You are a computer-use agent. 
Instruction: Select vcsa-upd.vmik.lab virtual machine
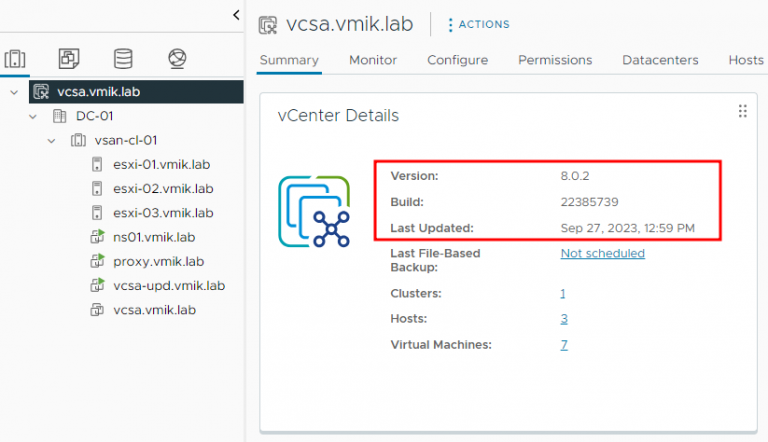tap(169, 286)
